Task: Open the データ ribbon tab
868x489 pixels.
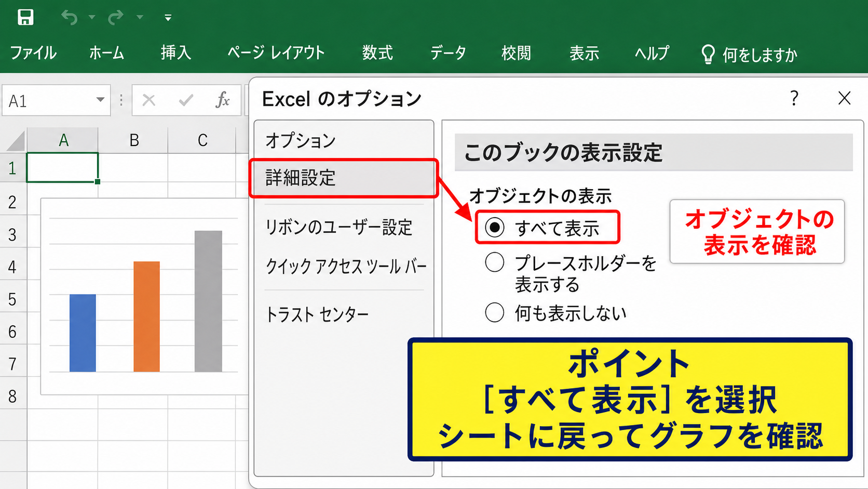Action: [x=448, y=52]
